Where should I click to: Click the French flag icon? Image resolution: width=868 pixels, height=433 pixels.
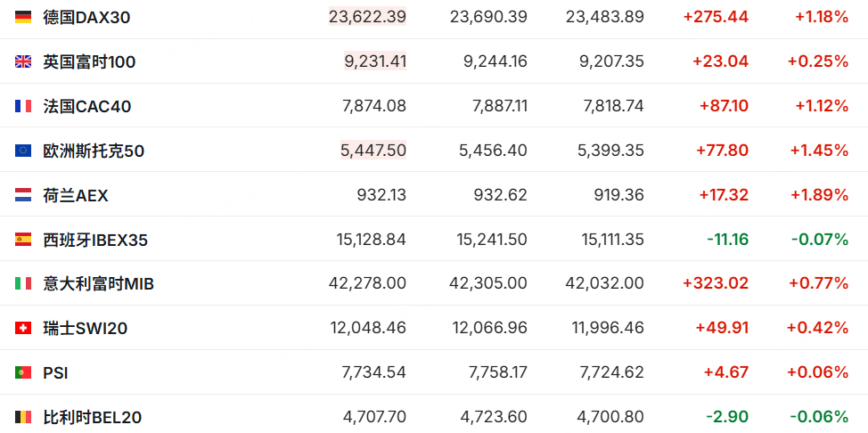pyautogui.click(x=23, y=106)
